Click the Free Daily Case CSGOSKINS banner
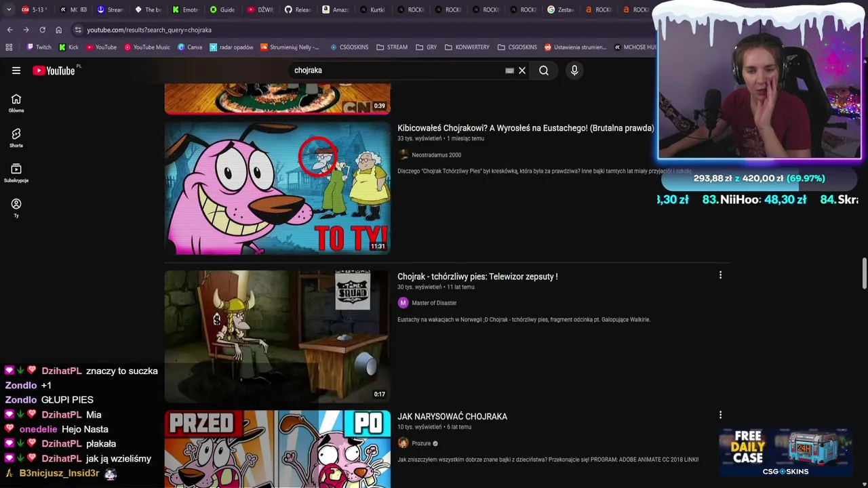 tap(785, 453)
